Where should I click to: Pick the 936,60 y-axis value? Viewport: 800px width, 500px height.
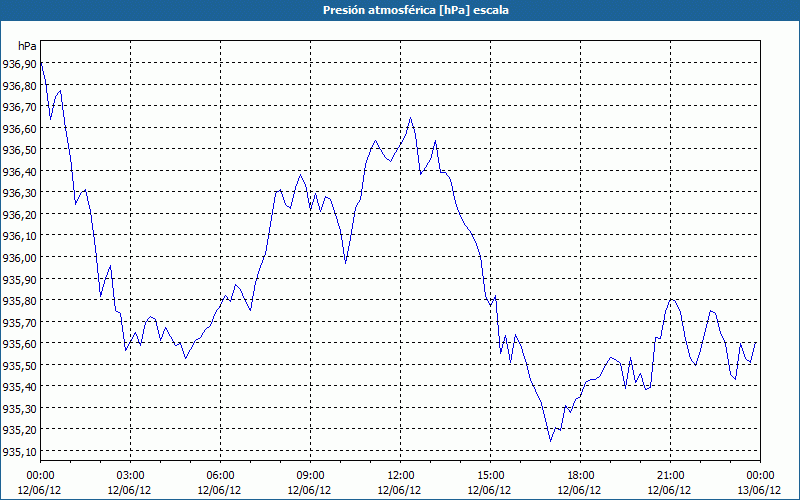(x=19, y=128)
